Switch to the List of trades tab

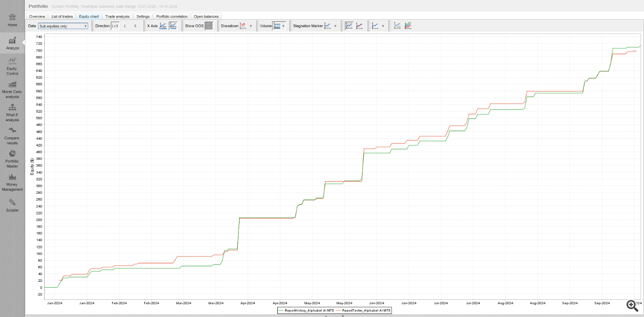click(x=62, y=16)
